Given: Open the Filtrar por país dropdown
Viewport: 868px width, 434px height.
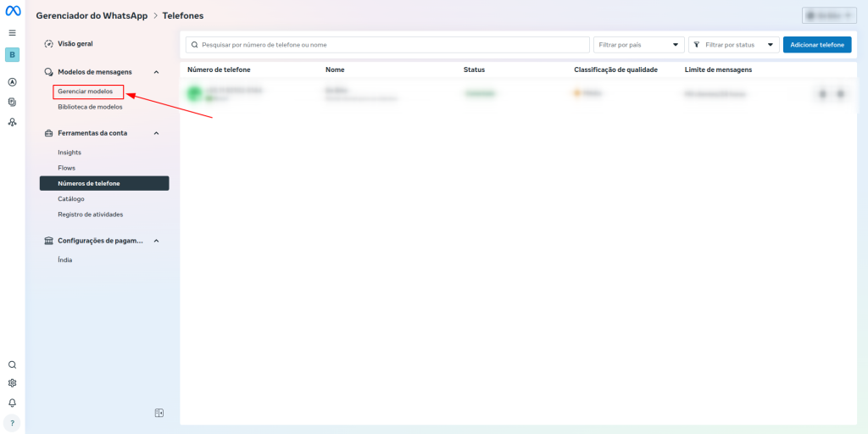Looking at the screenshot, I should coord(638,45).
